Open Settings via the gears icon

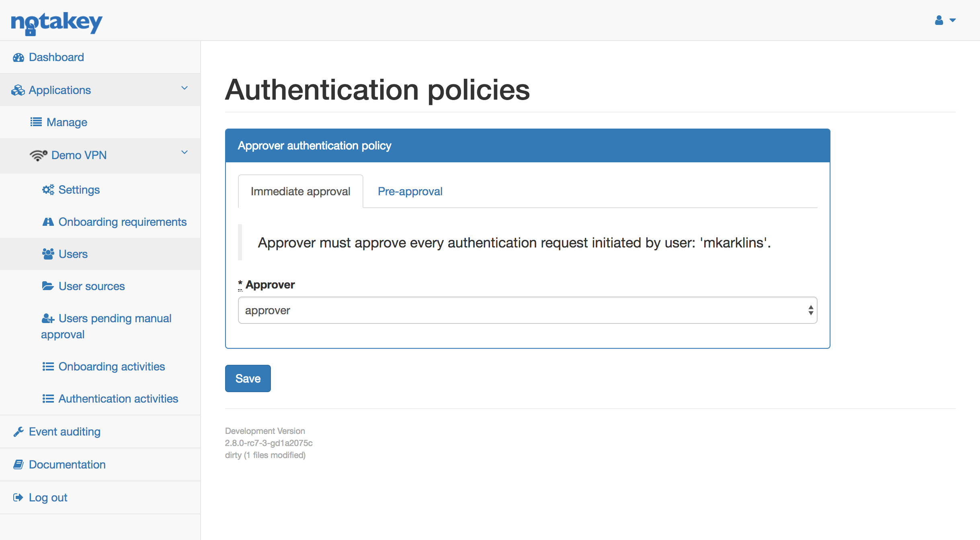[48, 189]
